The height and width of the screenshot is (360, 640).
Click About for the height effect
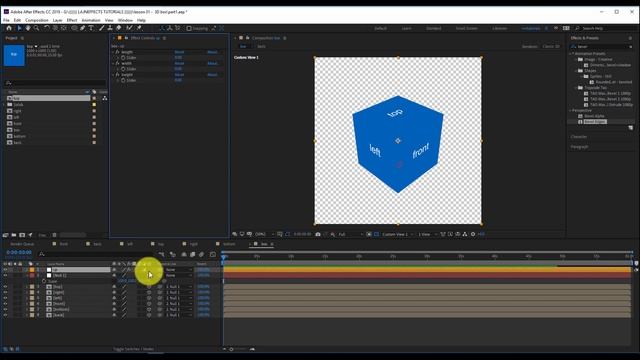[x=212, y=75]
